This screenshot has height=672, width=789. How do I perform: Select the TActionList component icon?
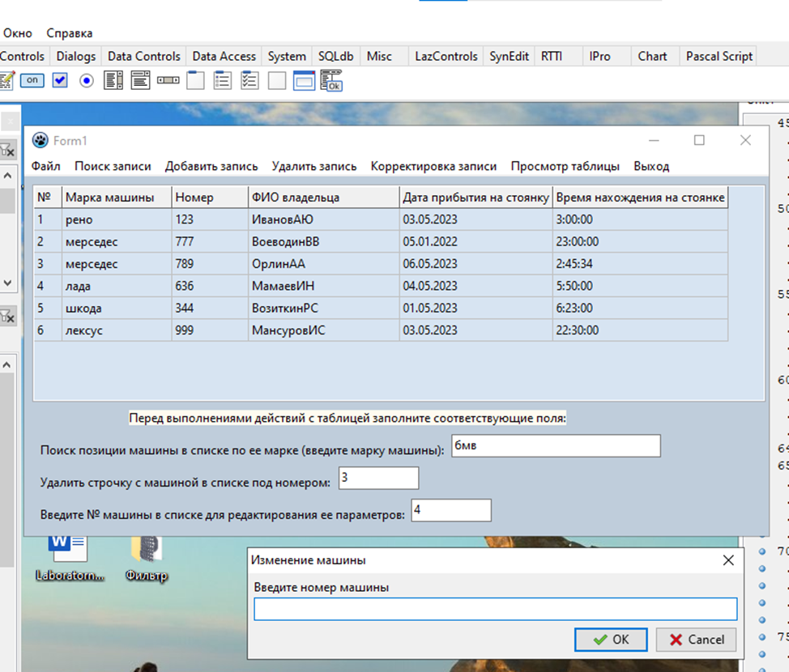click(331, 80)
